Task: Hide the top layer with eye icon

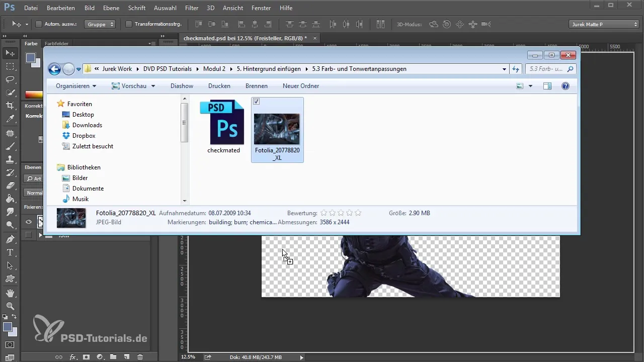Action: point(29,222)
